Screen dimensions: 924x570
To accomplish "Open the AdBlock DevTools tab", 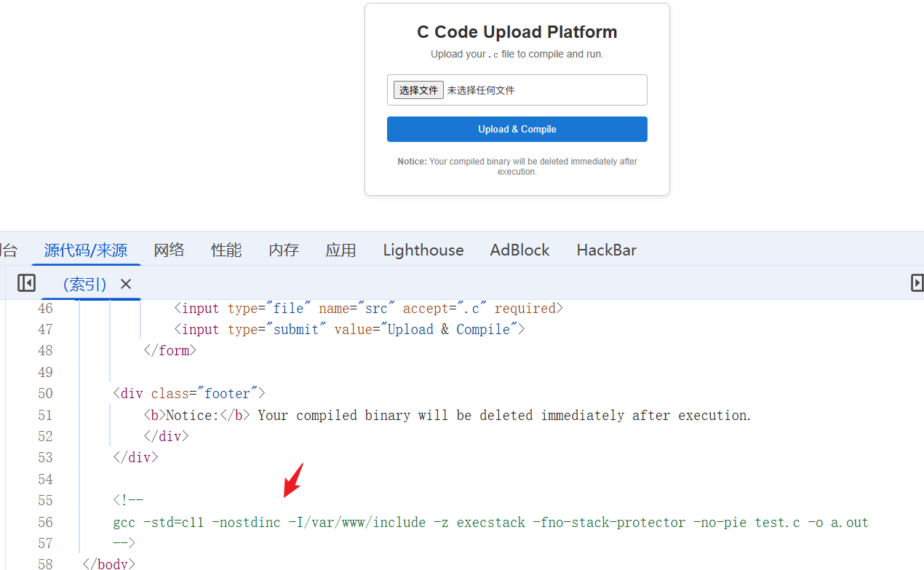I will tap(519, 250).
